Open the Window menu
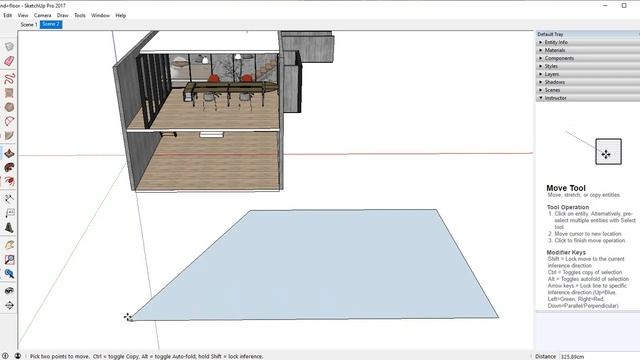The height and width of the screenshot is (360, 640). click(x=100, y=15)
